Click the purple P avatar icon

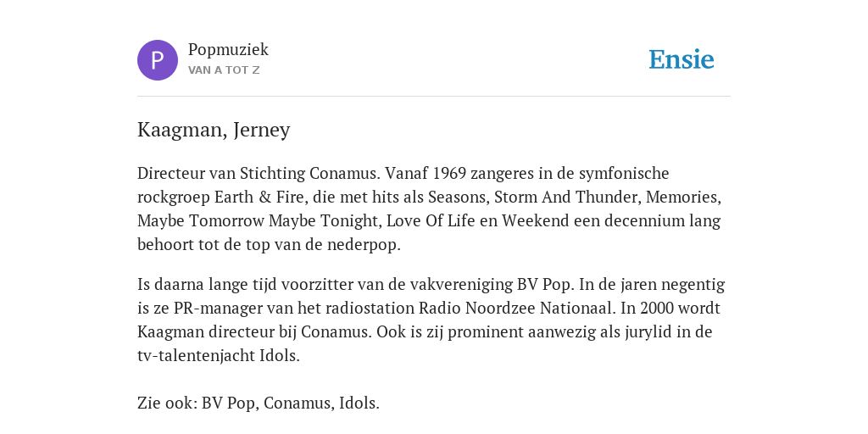coord(158,60)
